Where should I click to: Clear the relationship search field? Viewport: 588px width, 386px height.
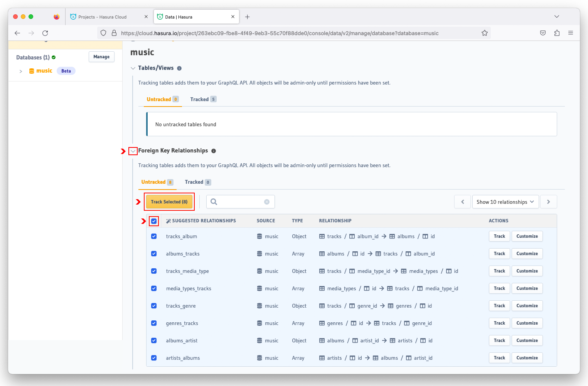267,202
